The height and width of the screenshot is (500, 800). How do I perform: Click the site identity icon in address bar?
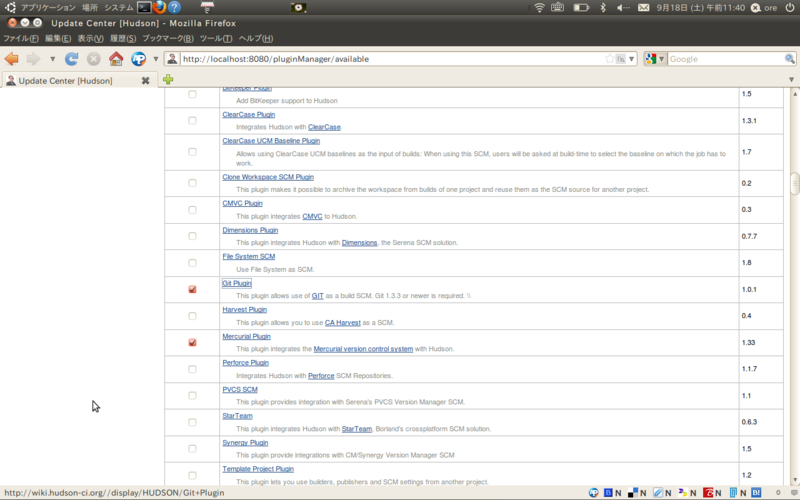click(x=172, y=59)
